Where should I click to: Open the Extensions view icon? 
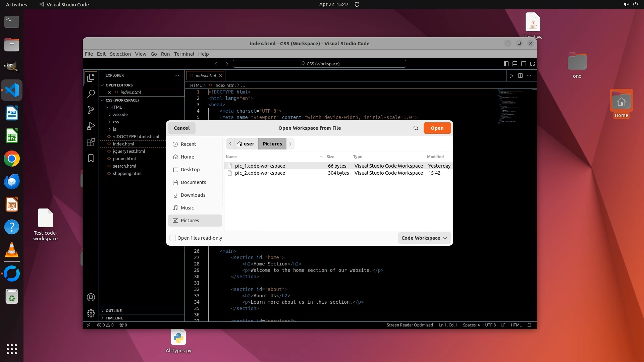coord(91,142)
